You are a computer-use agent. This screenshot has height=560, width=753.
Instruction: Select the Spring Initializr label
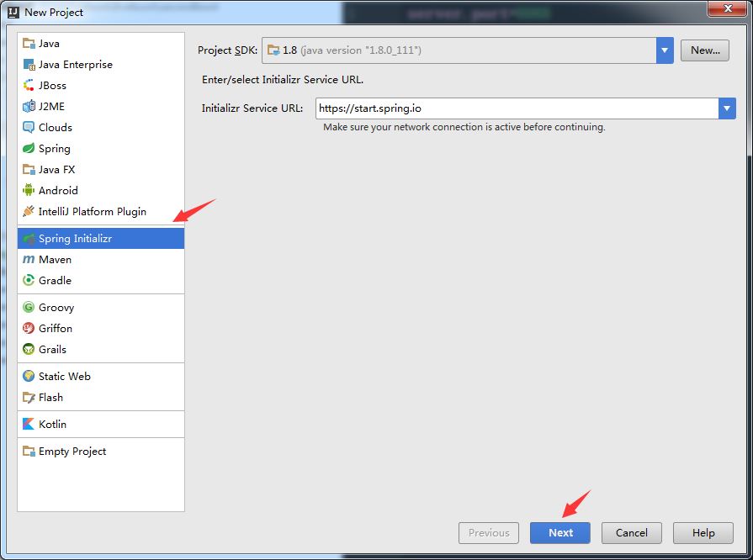[75, 239]
